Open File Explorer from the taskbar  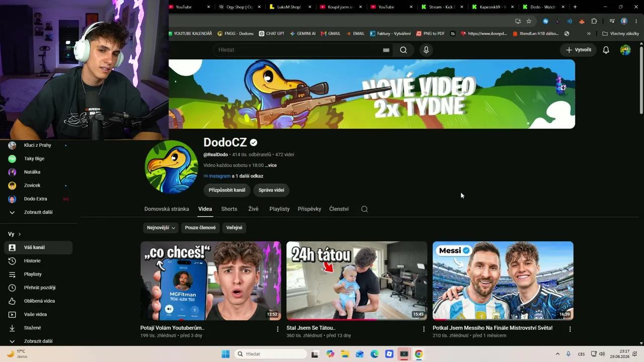[345, 354]
